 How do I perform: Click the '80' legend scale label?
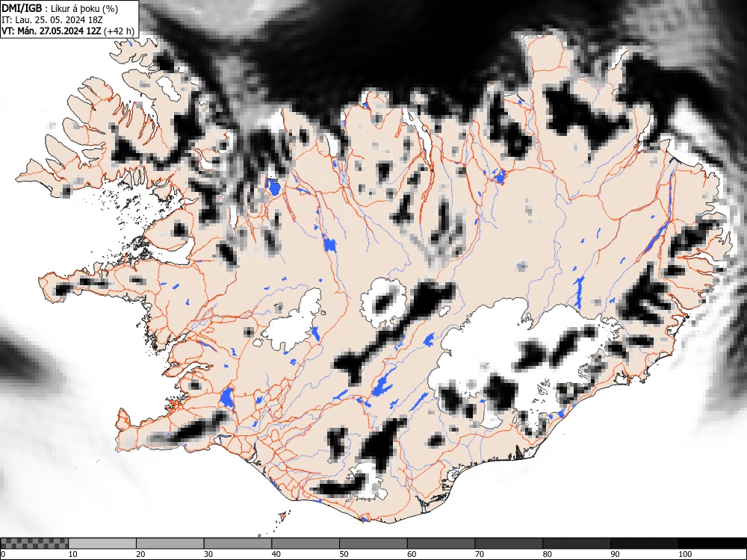(x=548, y=554)
